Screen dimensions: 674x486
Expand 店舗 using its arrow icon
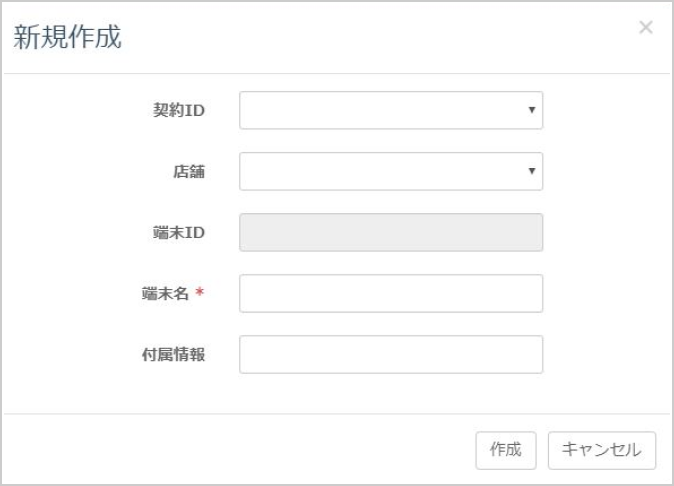532,171
